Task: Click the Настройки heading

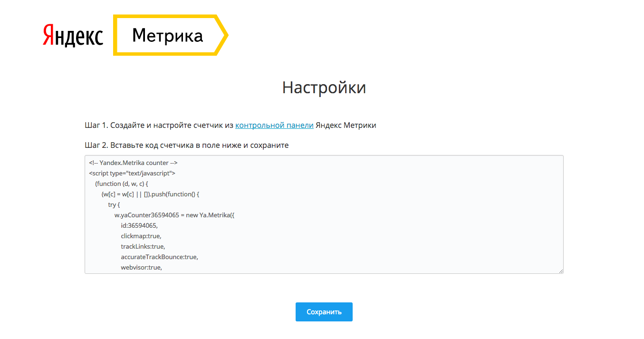Action: 324,87
